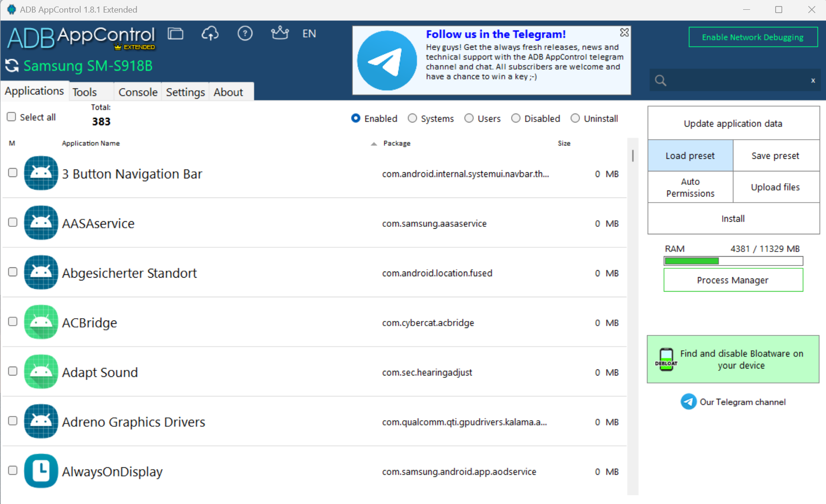Open the Settings tab
Viewport: 826px width, 504px height.
pos(185,92)
